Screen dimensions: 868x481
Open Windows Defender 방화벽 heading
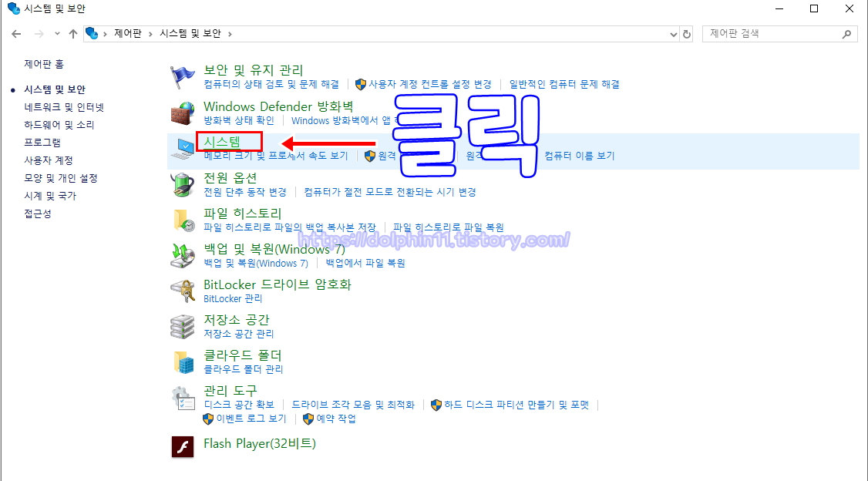pyautogui.click(x=278, y=106)
